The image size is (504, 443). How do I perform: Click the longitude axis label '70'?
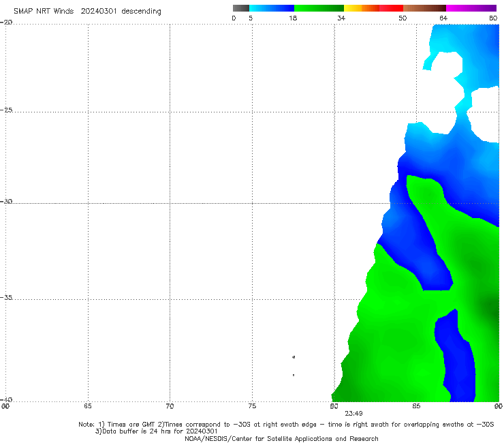point(170,406)
